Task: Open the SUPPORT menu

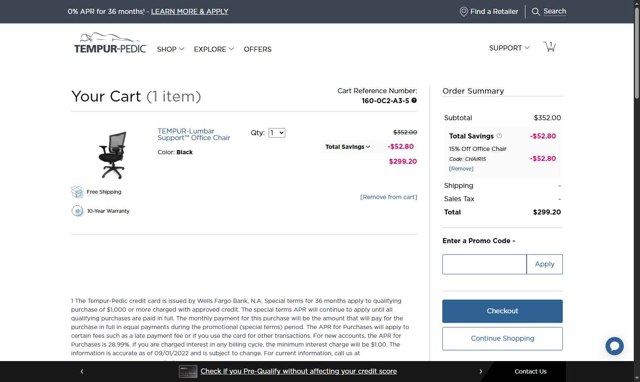Action: (x=509, y=48)
